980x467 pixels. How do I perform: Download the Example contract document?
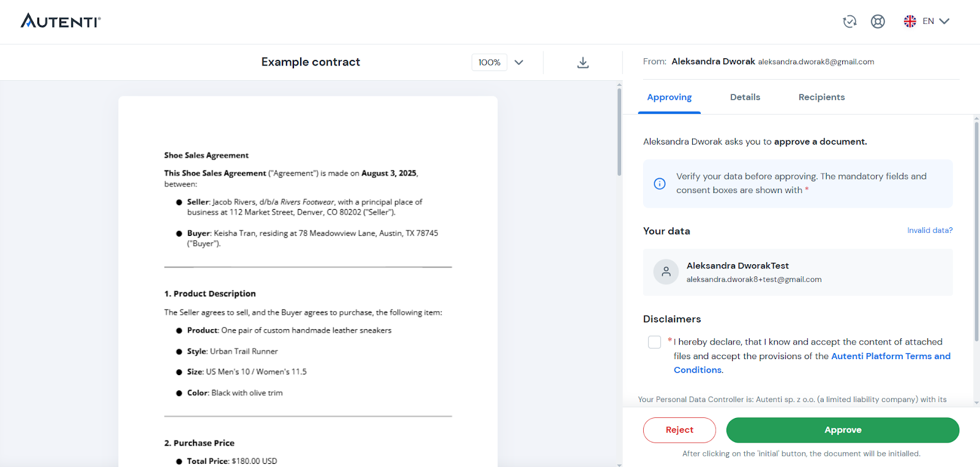click(x=583, y=63)
